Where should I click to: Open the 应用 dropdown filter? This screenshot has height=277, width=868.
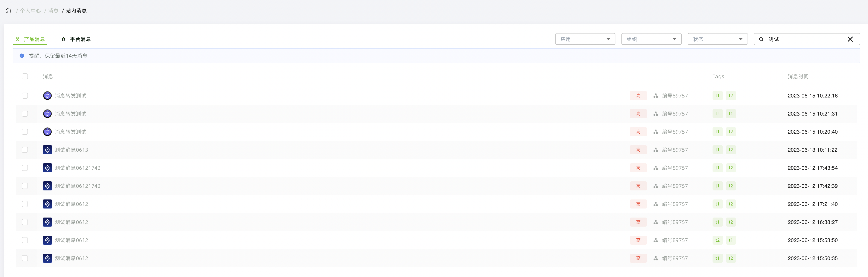585,39
